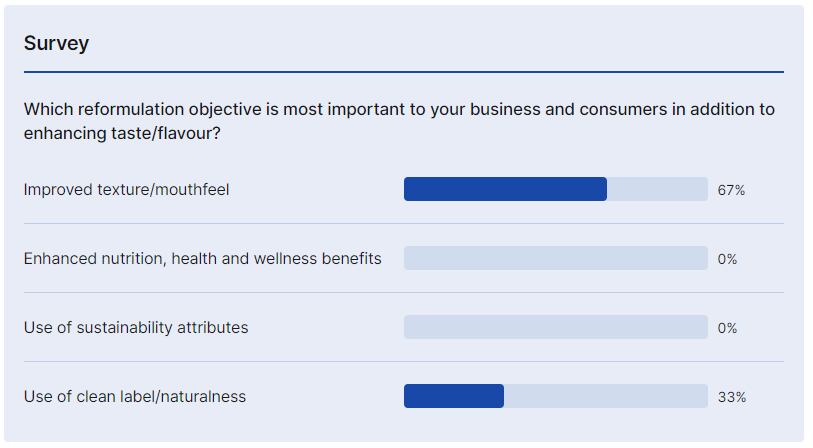Click the empty Enhanced nutrition result bar
The height and width of the screenshot is (448, 813).
click(555, 258)
